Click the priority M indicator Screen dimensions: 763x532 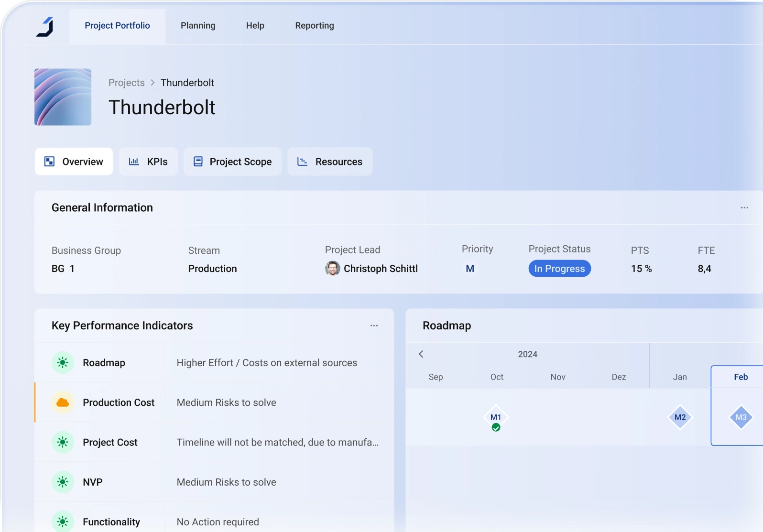pos(470,269)
